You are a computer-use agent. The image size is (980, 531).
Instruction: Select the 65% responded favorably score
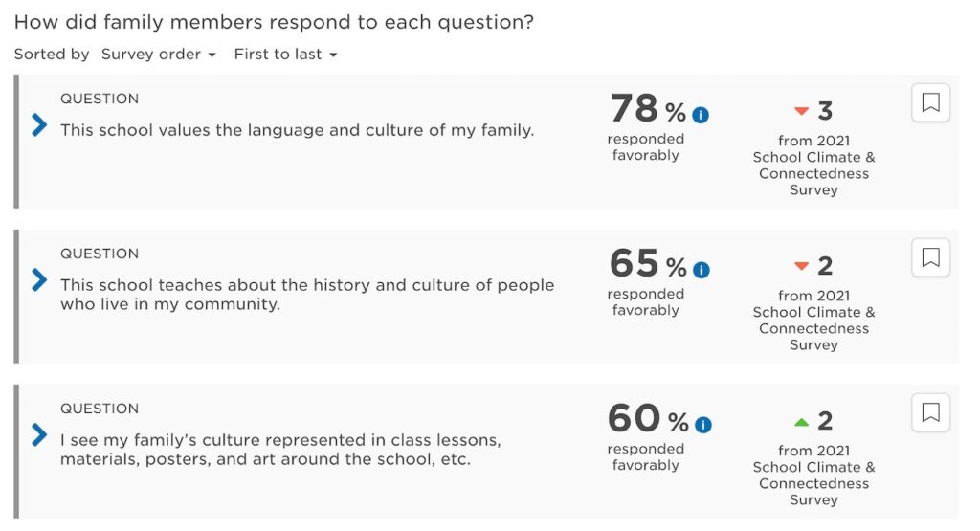tap(635, 264)
